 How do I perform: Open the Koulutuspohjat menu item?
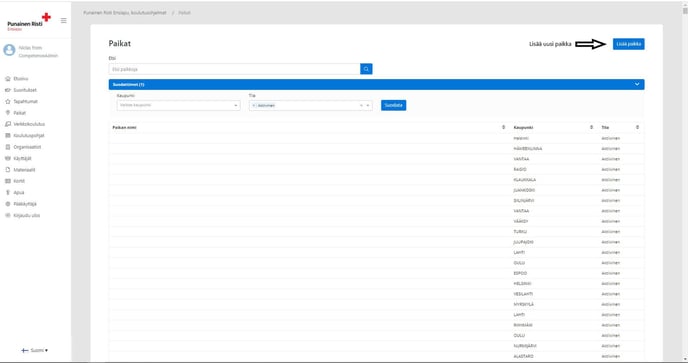(x=29, y=136)
